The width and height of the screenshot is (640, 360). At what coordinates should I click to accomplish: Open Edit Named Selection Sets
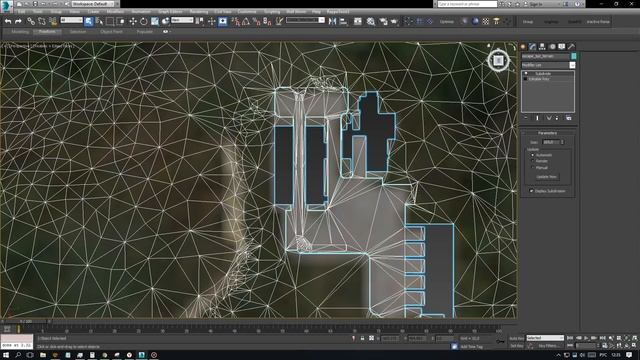click(x=279, y=21)
